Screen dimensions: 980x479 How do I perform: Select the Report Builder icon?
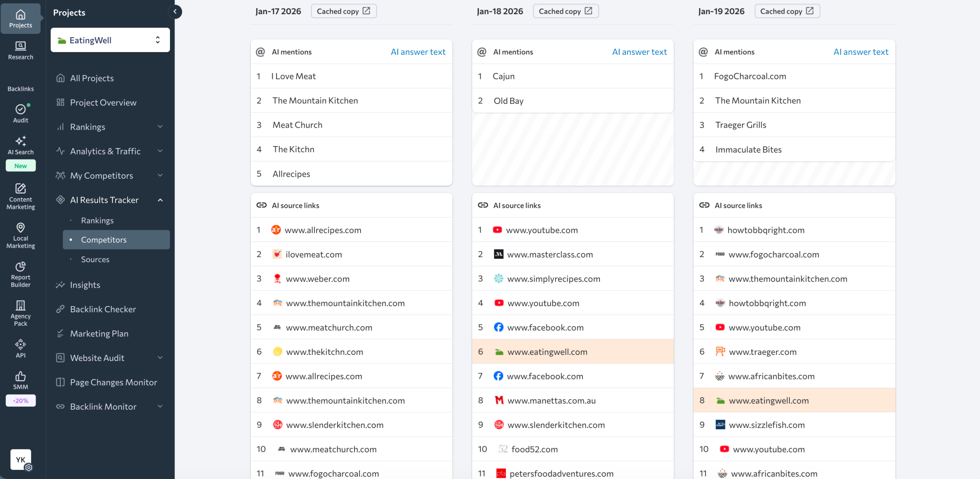[x=20, y=274]
